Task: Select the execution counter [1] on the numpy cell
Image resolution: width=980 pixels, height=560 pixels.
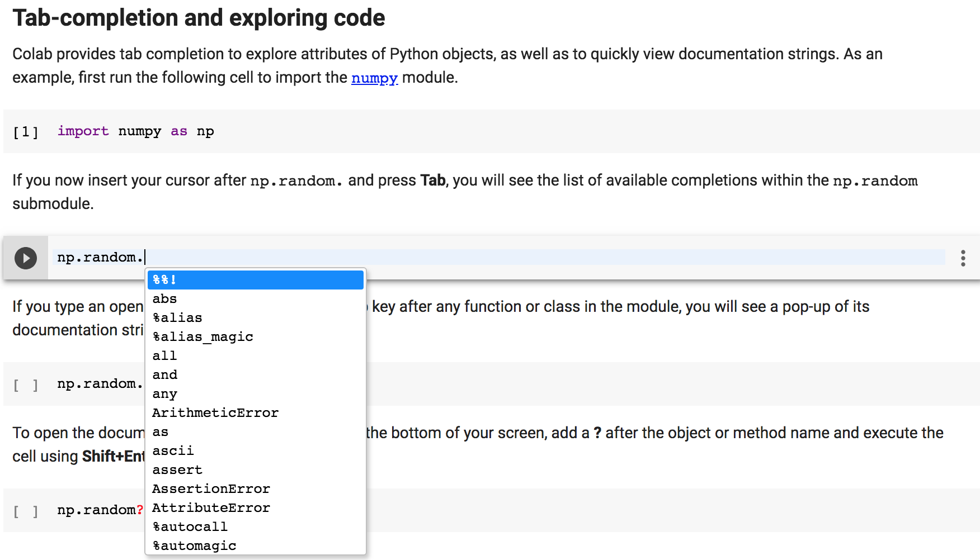Action: click(25, 131)
